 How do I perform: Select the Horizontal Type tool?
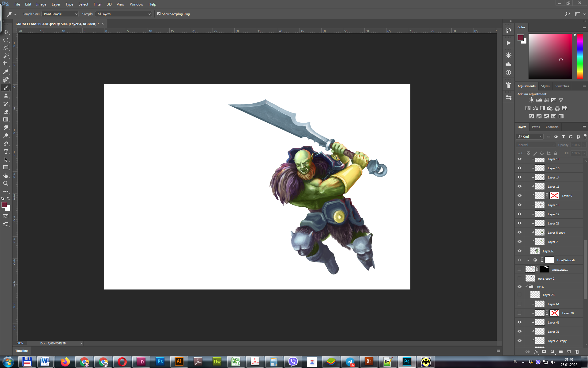(x=6, y=151)
